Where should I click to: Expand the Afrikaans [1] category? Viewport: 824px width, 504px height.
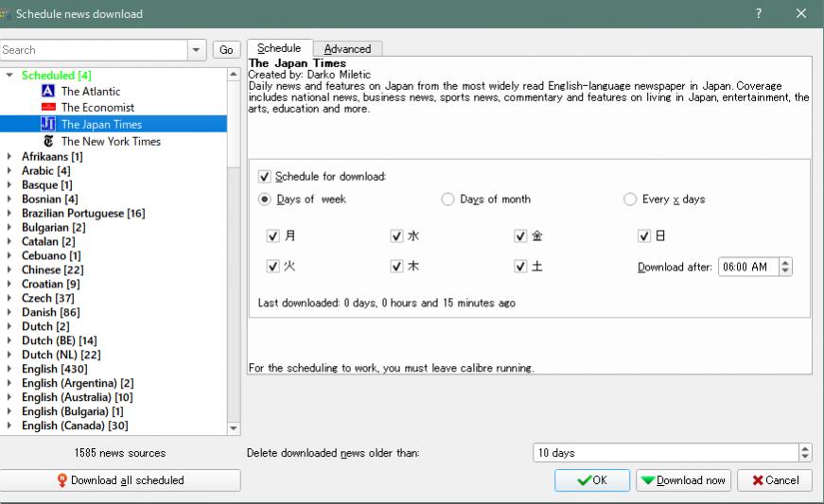pyautogui.click(x=9, y=156)
